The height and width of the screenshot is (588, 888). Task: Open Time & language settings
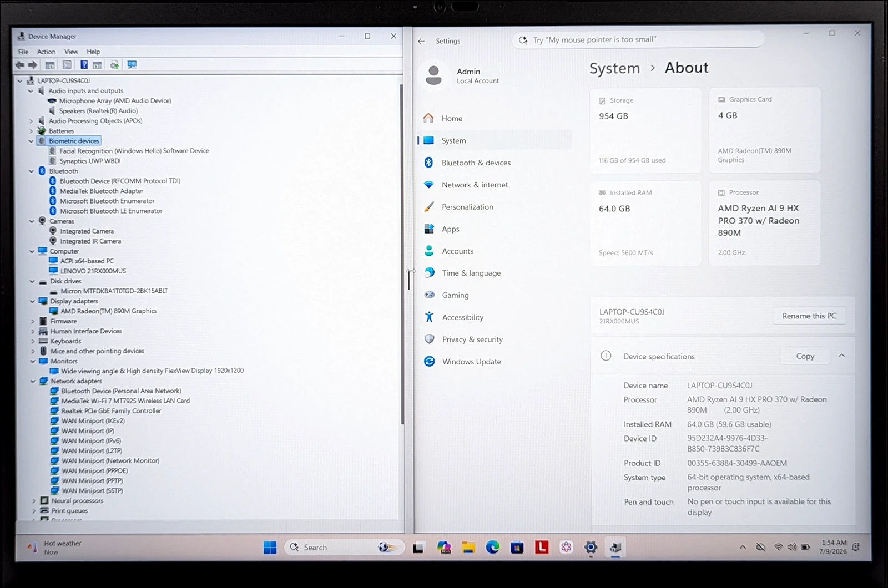click(x=495, y=273)
